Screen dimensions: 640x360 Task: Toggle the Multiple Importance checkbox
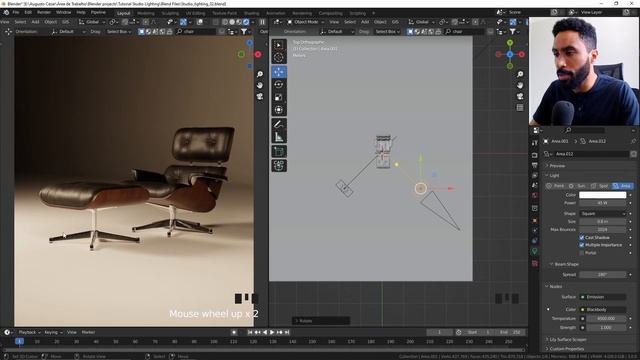[x=582, y=245]
